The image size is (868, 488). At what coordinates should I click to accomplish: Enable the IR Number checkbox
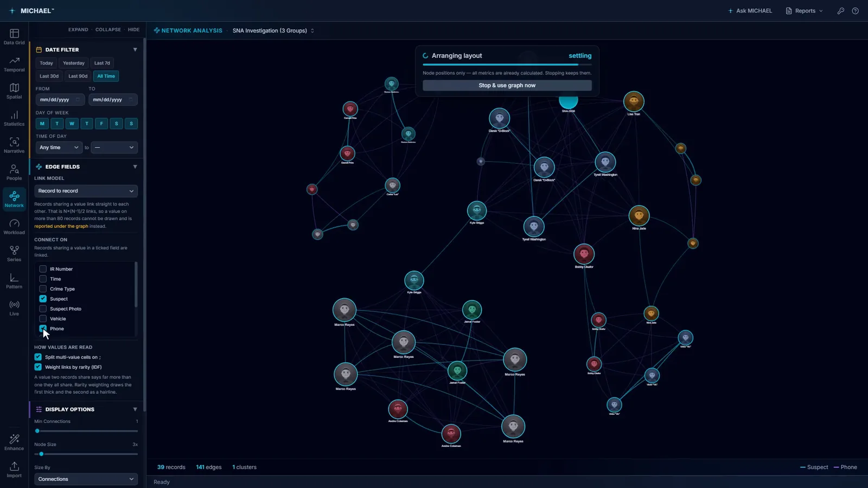pos(43,269)
